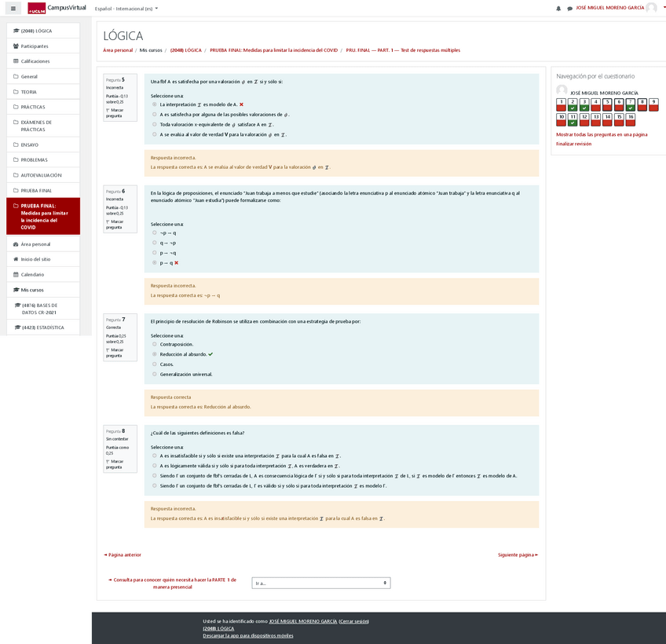Open the Español - Internacional language dropdown
Viewport: 666px width, 644px height.
tap(126, 9)
